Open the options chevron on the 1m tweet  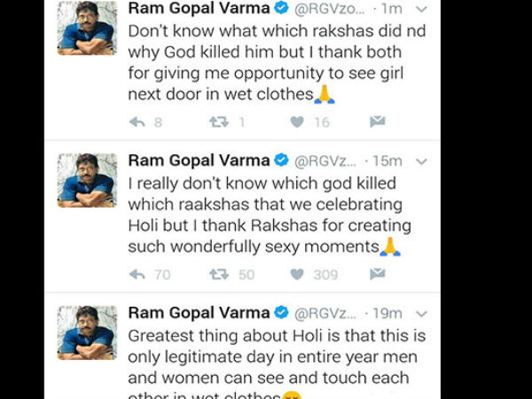coord(420,10)
